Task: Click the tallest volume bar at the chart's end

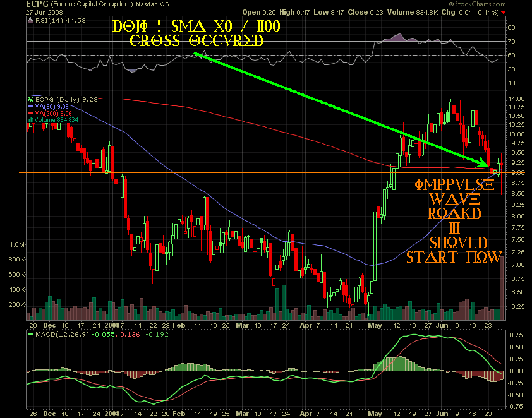Action: pos(502,288)
